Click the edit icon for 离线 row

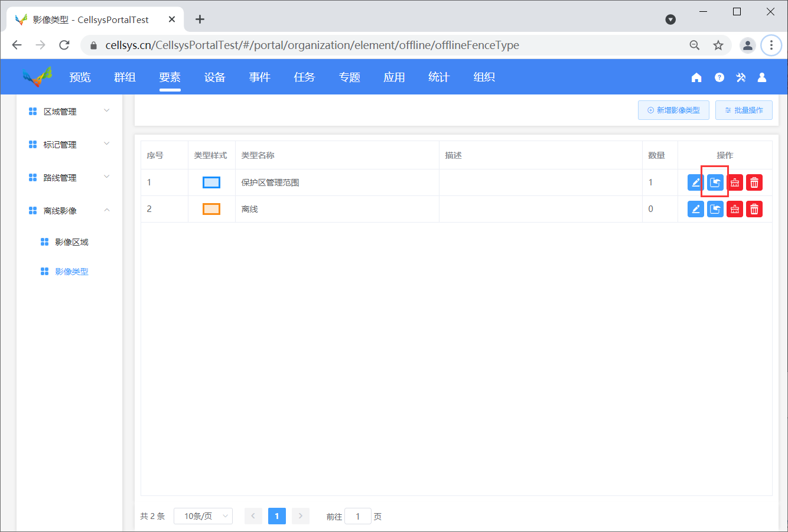696,209
